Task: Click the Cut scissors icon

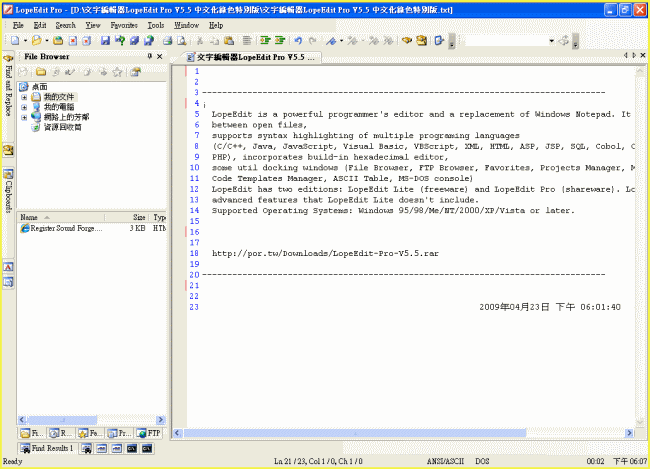Action: tap(200, 41)
